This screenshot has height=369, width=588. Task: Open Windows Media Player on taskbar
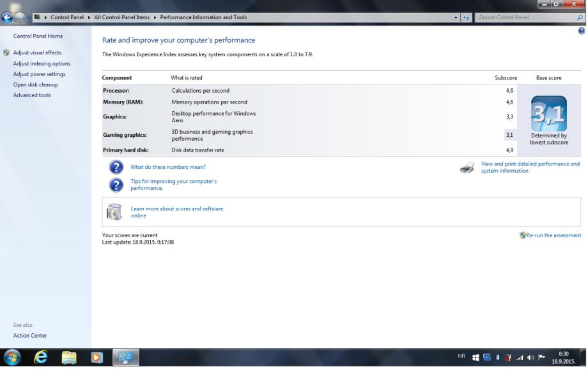[97, 357]
